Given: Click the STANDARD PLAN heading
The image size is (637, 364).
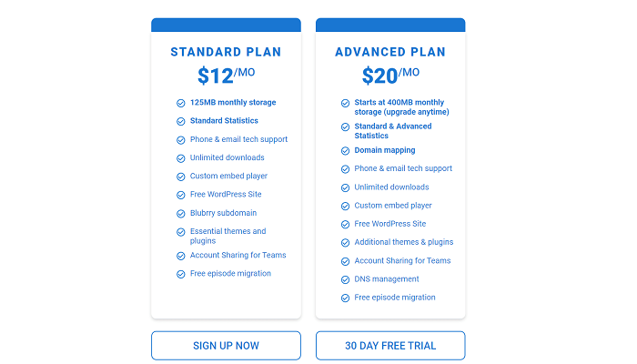Looking at the screenshot, I should 226,52.
